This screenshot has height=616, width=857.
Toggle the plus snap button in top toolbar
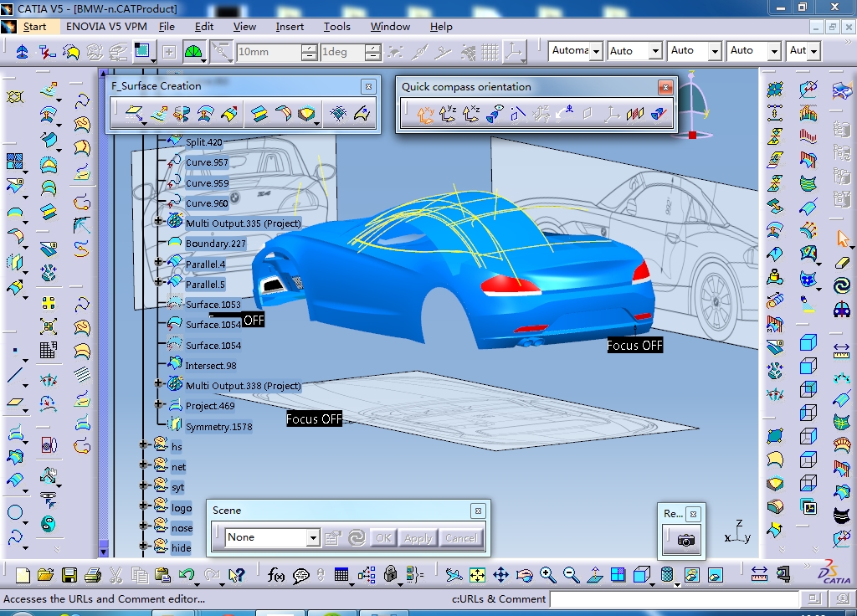tap(169, 52)
